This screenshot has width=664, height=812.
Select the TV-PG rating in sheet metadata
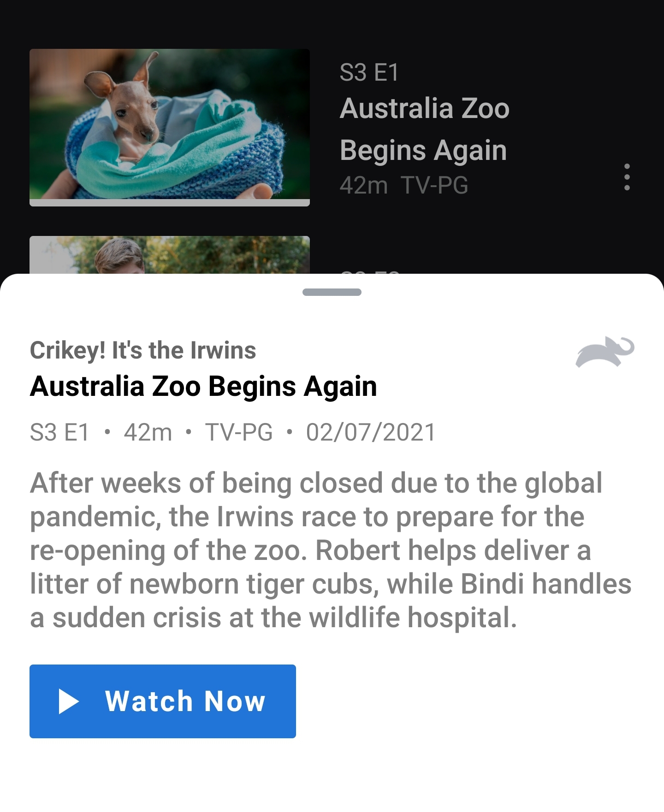[x=239, y=432]
